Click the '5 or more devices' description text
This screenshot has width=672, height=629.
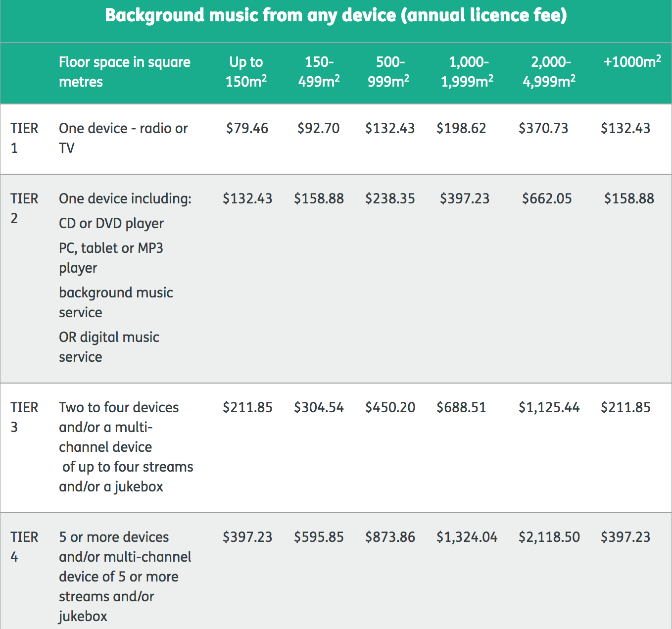(114, 537)
